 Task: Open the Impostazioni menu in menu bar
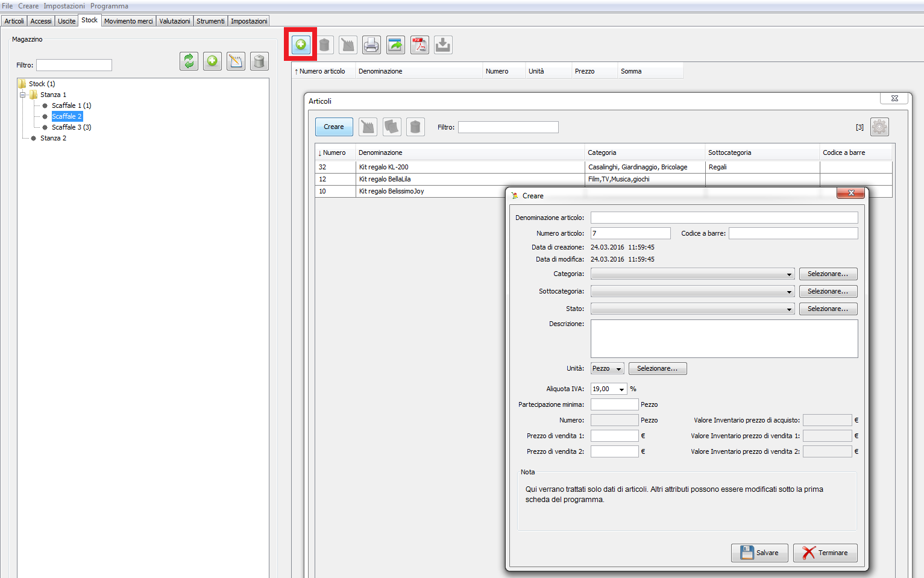pos(64,6)
